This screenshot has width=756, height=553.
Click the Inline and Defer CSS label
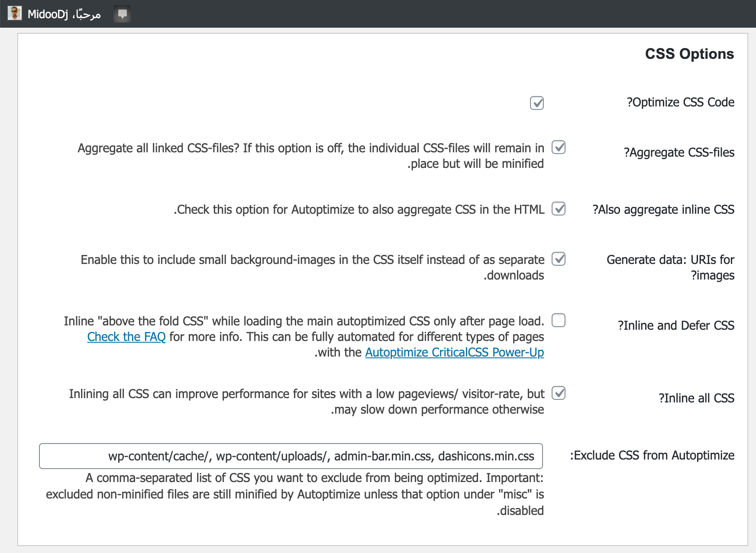tap(676, 325)
